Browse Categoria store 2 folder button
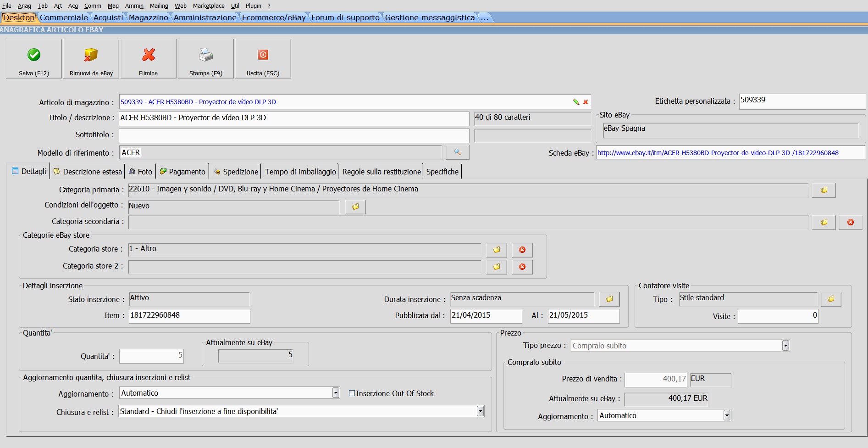Image resolution: width=868 pixels, height=448 pixels. (497, 267)
